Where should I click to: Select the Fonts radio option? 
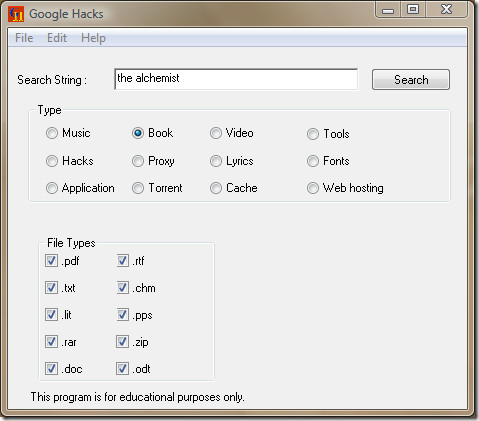point(313,161)
